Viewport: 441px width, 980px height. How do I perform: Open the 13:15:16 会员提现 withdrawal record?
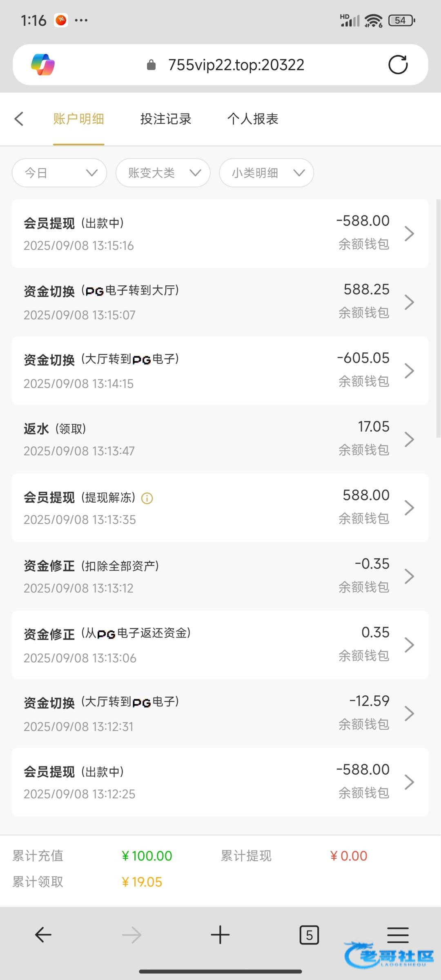pos(220,234)
